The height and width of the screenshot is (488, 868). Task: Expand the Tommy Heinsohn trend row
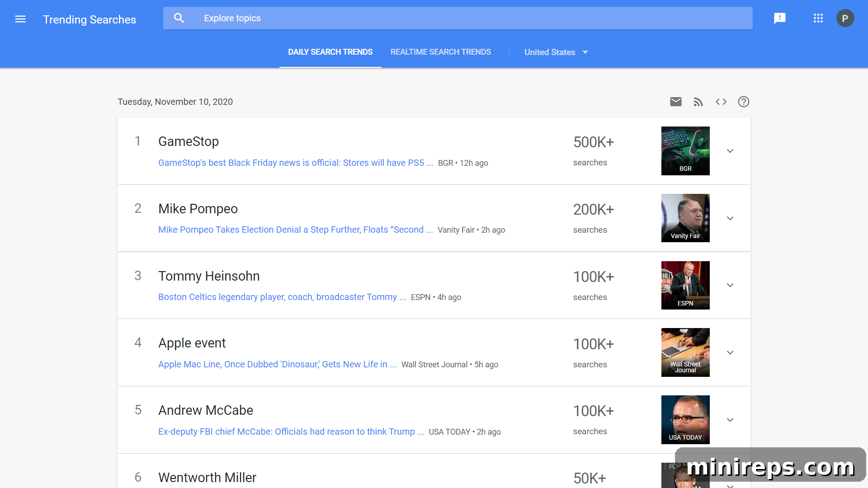click(x=730, y=285)
